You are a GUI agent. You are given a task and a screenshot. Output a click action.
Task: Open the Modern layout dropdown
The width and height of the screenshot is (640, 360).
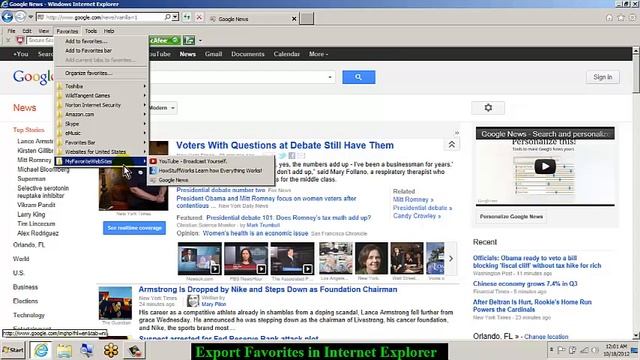[162, 108]
